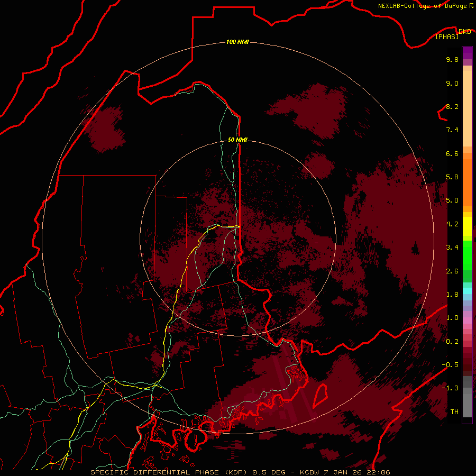
Task: Click the 2.6 value on color scale
Action: [x=452, y=271]
